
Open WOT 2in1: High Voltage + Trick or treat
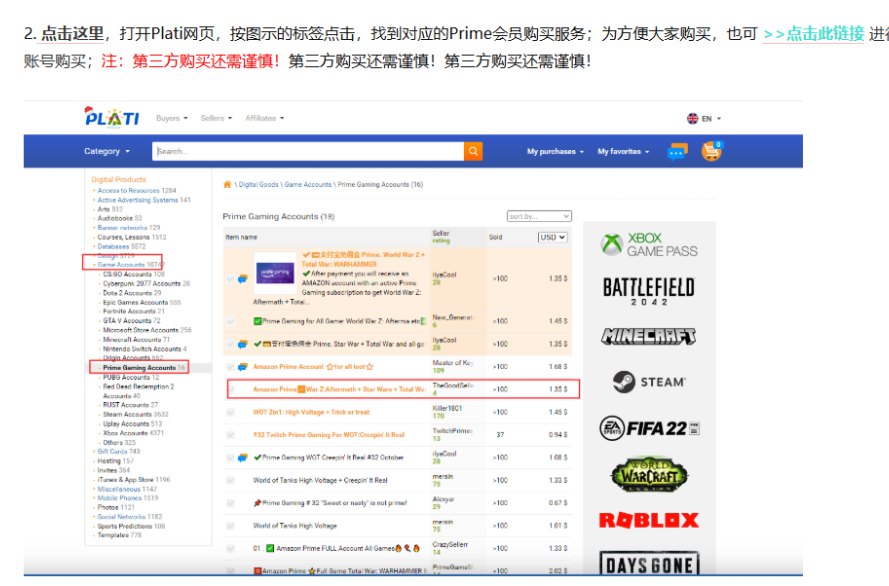tap(311, 412)
